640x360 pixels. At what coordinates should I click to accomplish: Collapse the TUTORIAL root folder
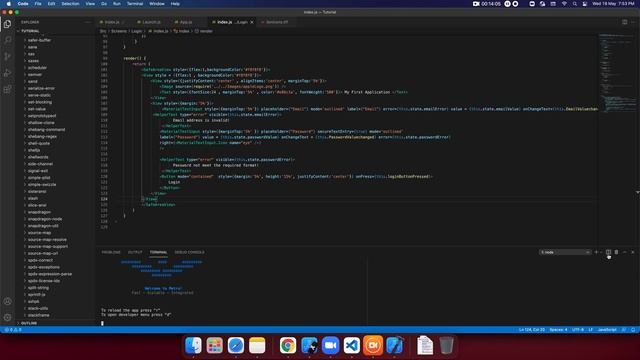coord(30,31)
